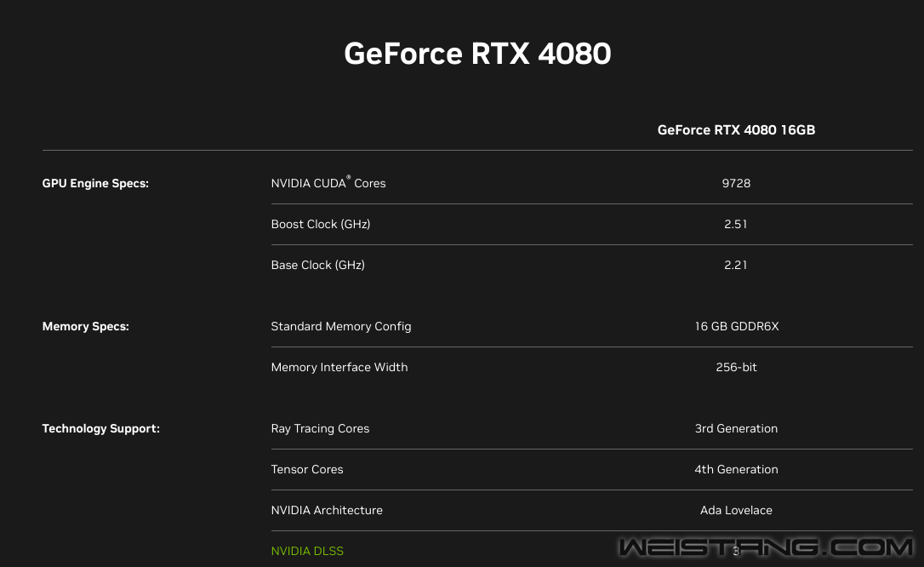Click the Memory Interface Width label

click(339, 367)
